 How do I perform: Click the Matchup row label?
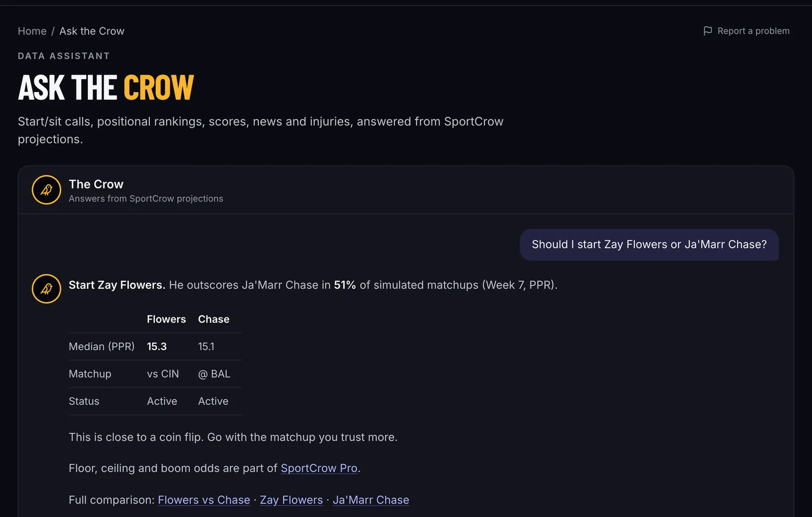click(x=90, y=374)
